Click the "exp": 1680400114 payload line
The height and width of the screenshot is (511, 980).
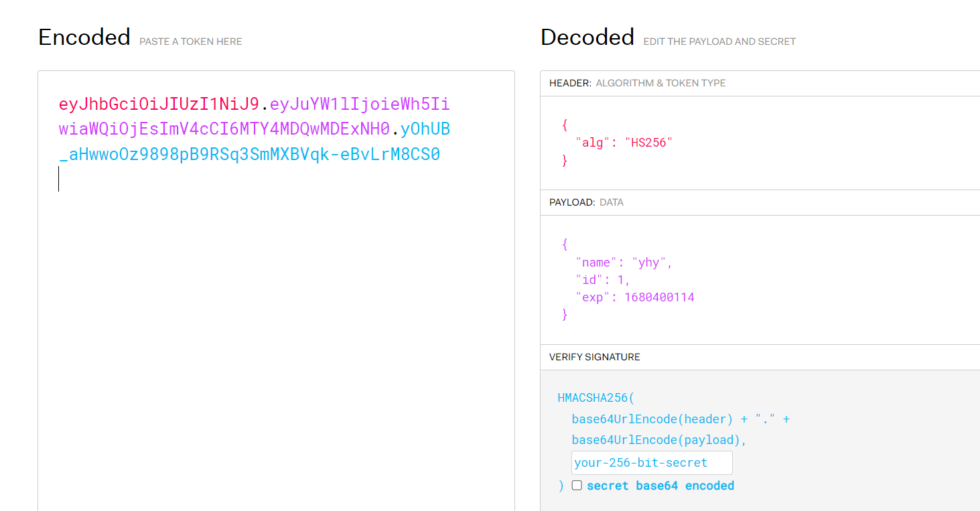(x=635, y=297)
